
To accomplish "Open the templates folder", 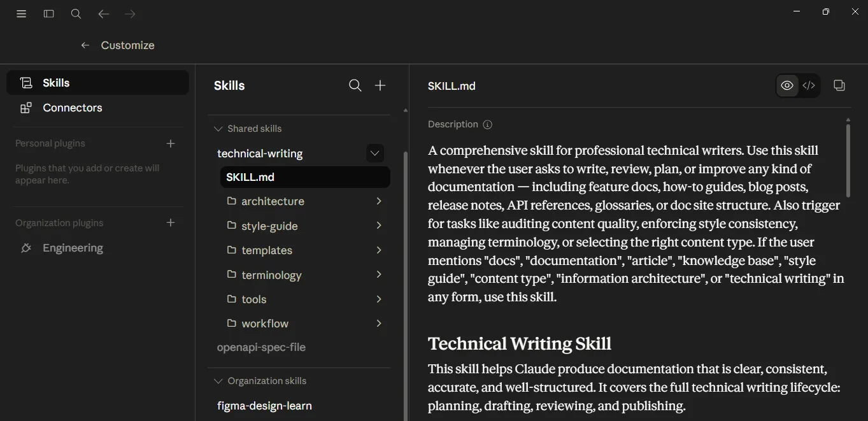I will click(305, 250).
